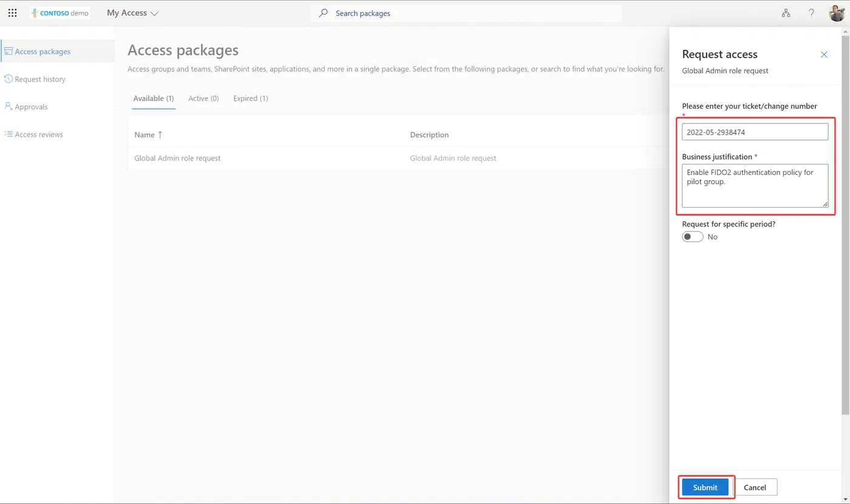850x504 pixels.
Task: Select the Global Admin role request name cell
Action: [x=178, y=158]
